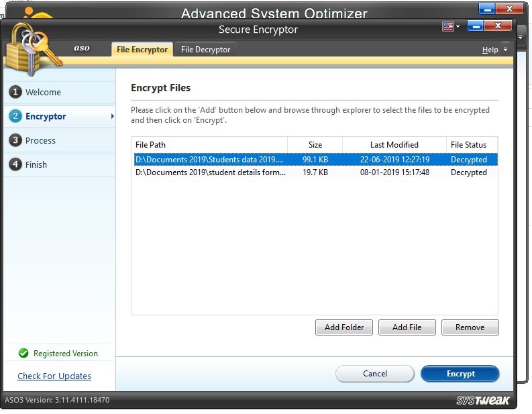Select the Students data 2019 file row
Image resolution: width=532 pixels, height=414 pixels.
coord(316,160)
